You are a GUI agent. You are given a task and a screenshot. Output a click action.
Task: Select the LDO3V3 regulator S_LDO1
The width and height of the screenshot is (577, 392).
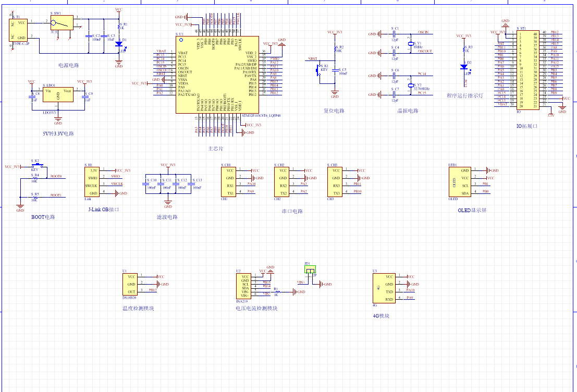click(58, 94)
